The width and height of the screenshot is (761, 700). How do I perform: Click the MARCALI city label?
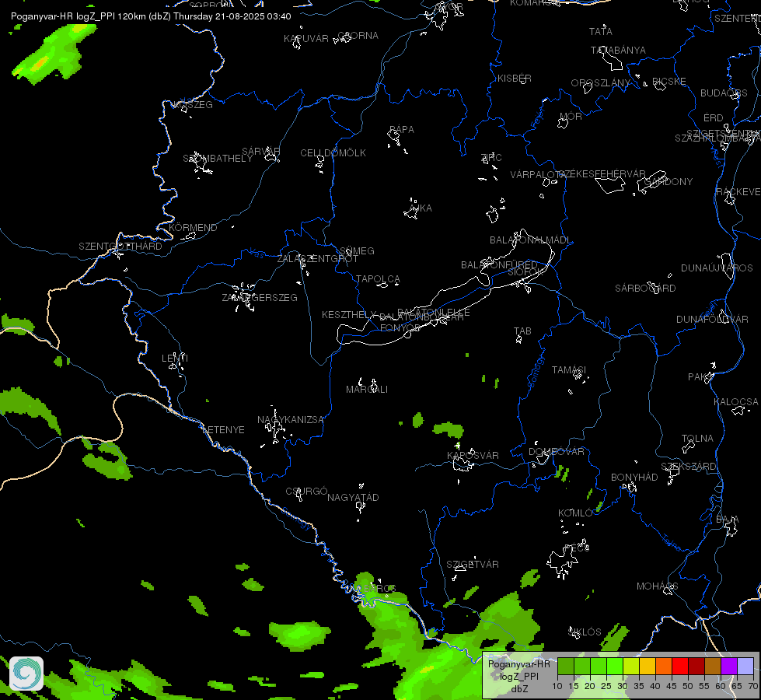pyautogui.click(x=367, y=390)
